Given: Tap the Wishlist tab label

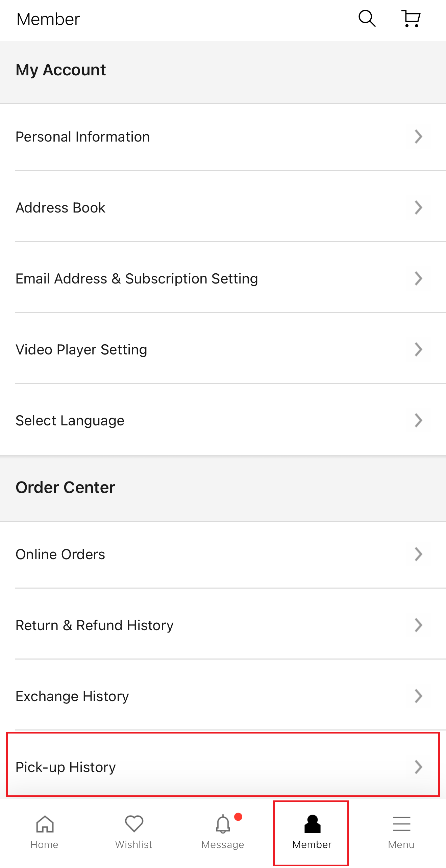Looking at the screenshot, I should [x=134, y=845].
